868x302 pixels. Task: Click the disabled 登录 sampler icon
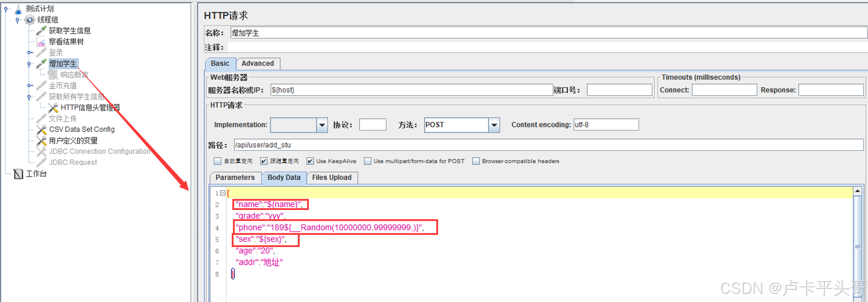[41, 53]
